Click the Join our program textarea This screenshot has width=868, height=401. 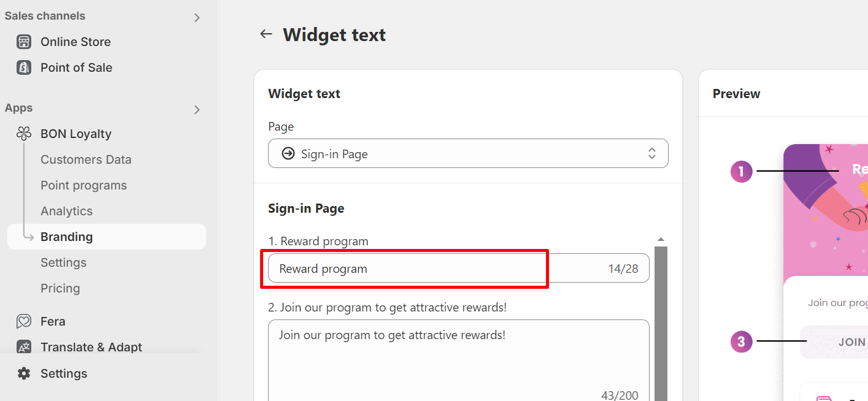click(x=458, y=362)
